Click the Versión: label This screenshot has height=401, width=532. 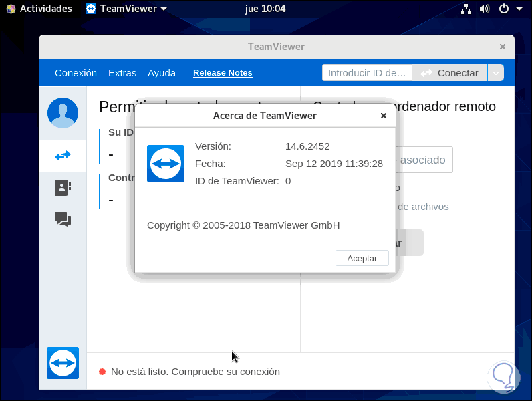tap(213, 146)
